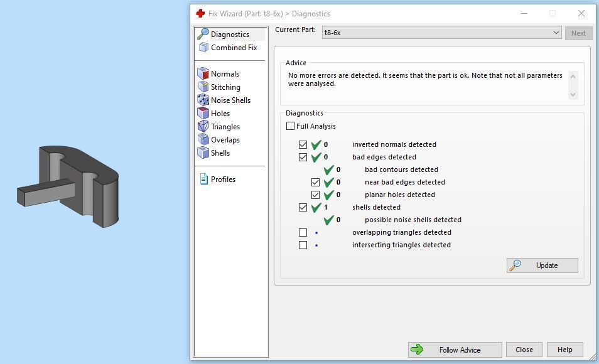599x364 pixels.
Task: Open the Normals fix page label
Action: (x=225, y=73)
